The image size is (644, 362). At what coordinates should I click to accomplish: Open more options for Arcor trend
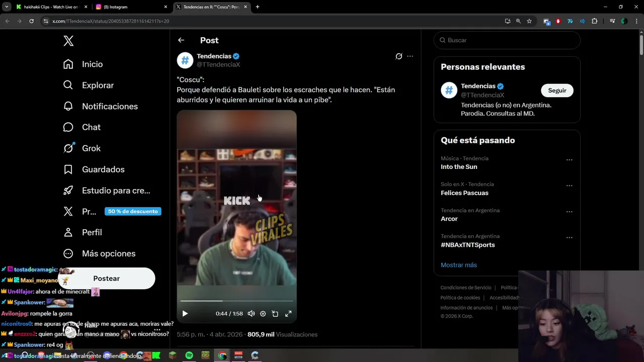coord(569,212)
